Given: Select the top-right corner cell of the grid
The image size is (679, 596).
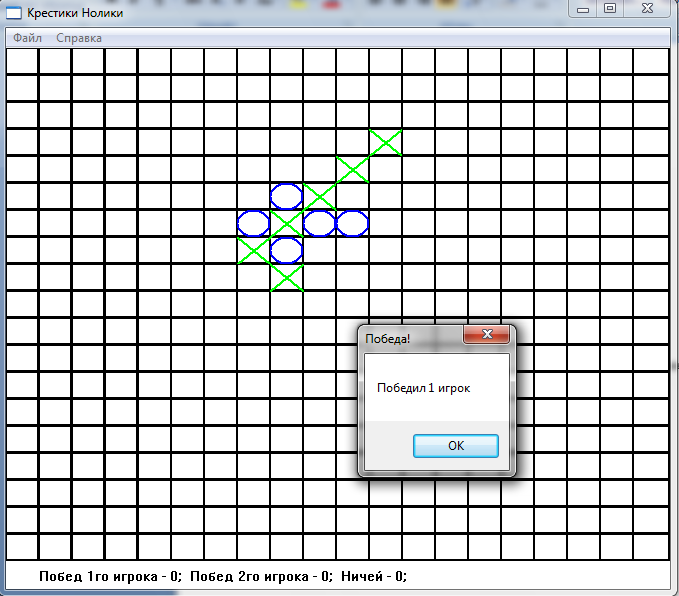Looking at the screenshot, I should [x=651, y=61].
